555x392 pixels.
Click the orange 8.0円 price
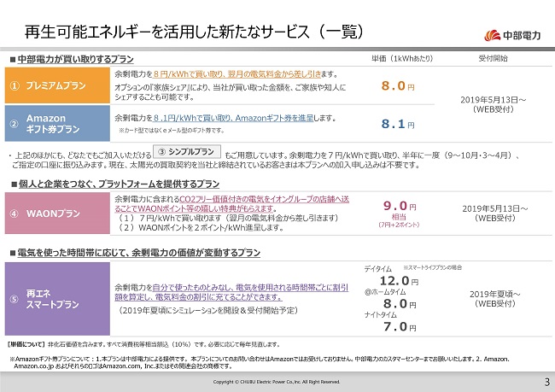tap(398, 85)
